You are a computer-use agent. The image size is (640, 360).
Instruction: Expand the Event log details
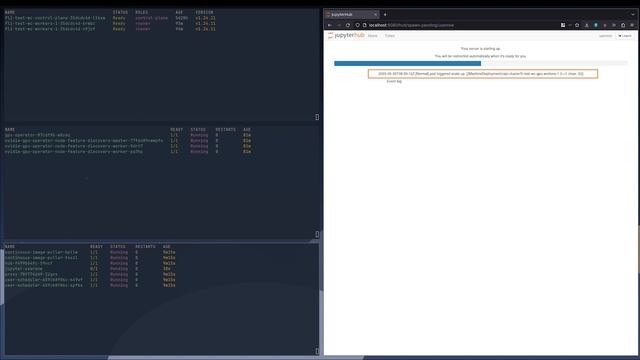(394, 81)
